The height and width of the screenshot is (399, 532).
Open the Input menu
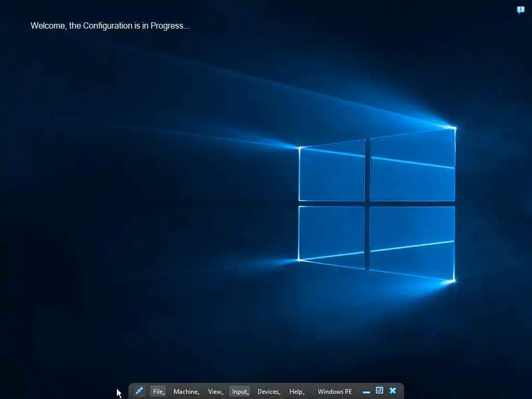click(240, 391)
